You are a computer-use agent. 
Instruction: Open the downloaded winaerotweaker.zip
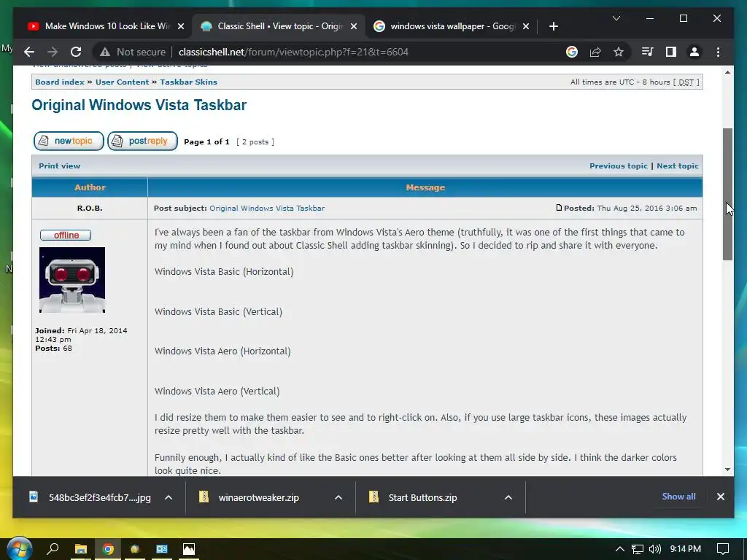pos(249,497)
